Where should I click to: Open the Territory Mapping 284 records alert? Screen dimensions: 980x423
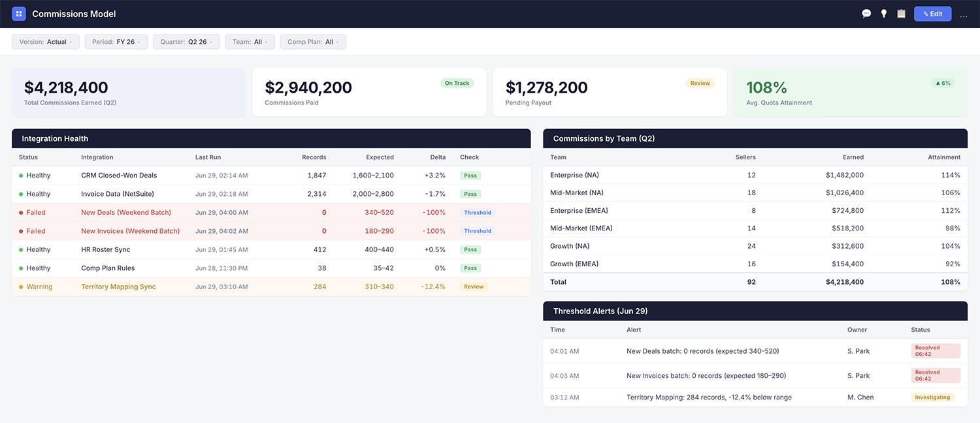click(709, 398)
